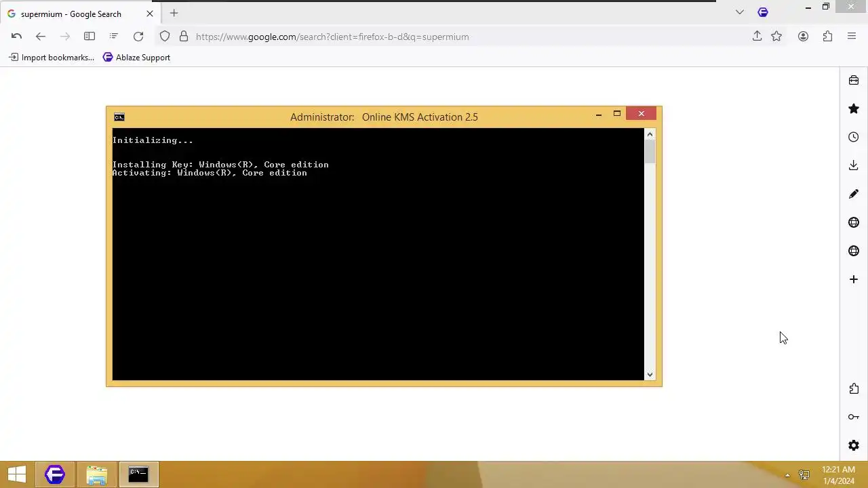Open the notes pencil in sidebar
The image size is (868, 488).
(854, 194)
